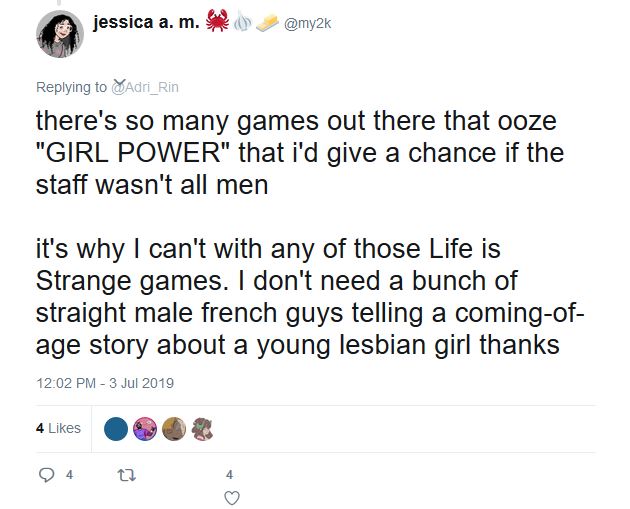Screen dimensions: 630x509
Task: Click the like count above the heart
Action: point(230,475)
